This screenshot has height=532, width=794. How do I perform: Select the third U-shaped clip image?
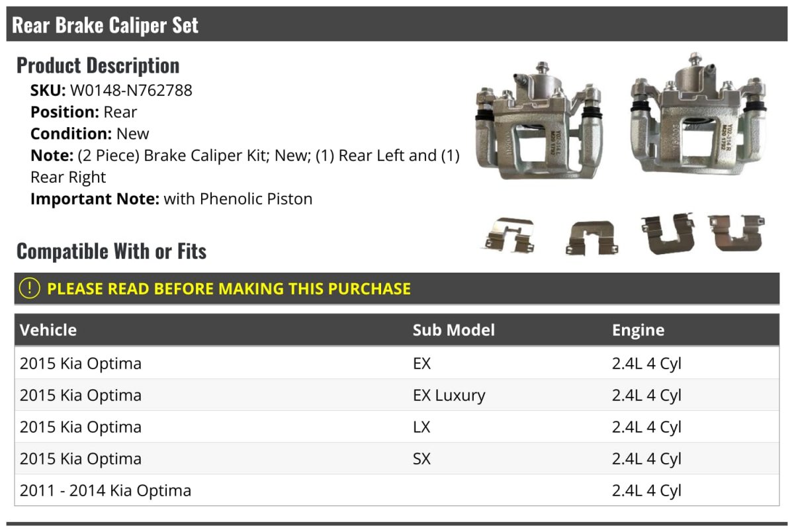(x=668, y=234)
